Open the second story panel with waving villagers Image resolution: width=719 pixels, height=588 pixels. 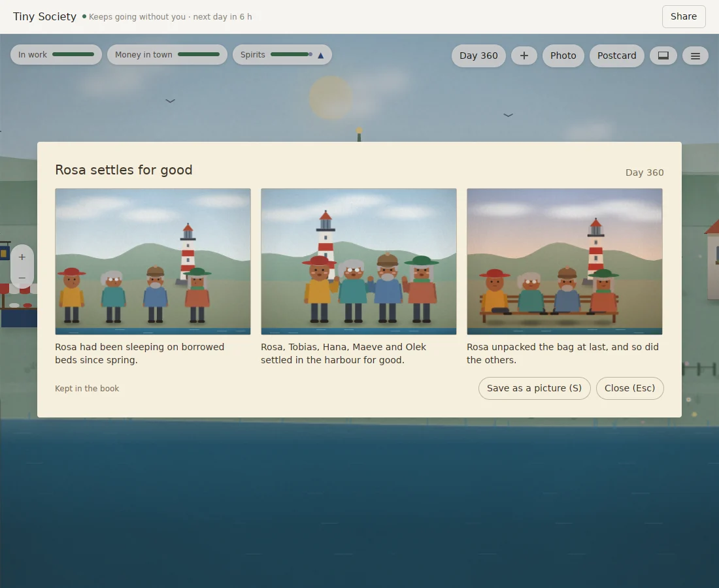(x=359, y=261)
